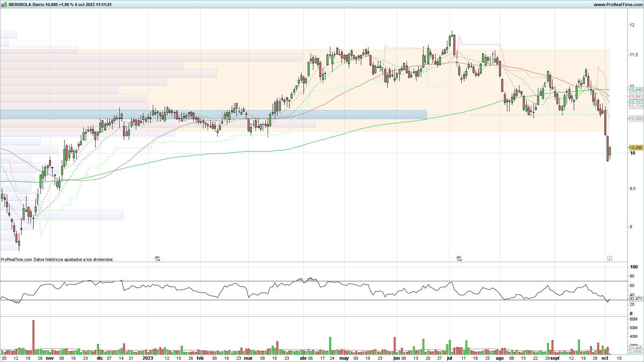644x362 pixels.
Task: Click the 2023 label on the date axis
Action: (148, 358)
